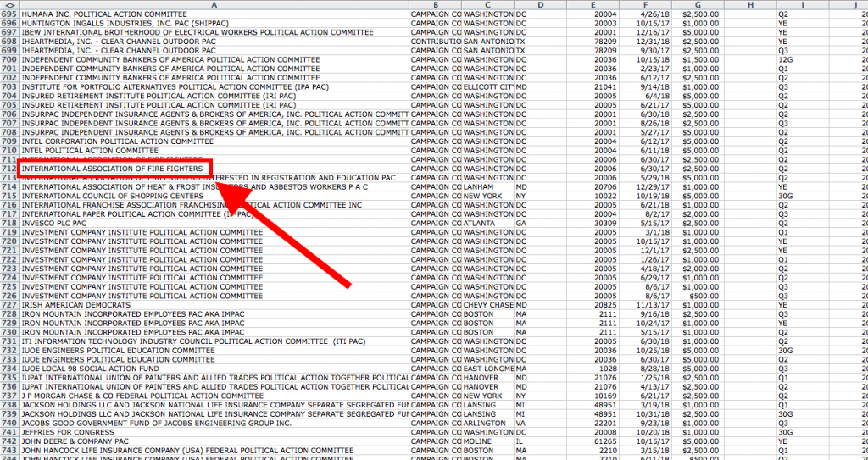This screenshot has height=460, width=868.
Task: Select the INTERNATIONAL COUNCIL OF SHOPPING CENTERS cell
Action: (x=214, y=196)
